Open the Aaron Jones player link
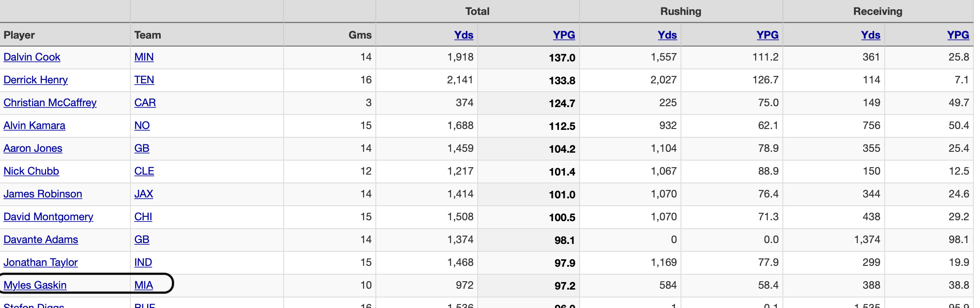The image size is (980, 308). 33,148
